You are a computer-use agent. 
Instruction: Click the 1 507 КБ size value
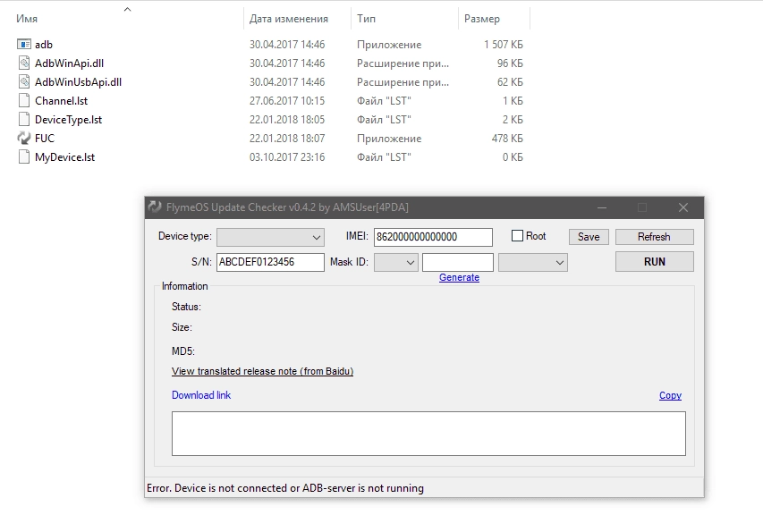coord(504,44)
